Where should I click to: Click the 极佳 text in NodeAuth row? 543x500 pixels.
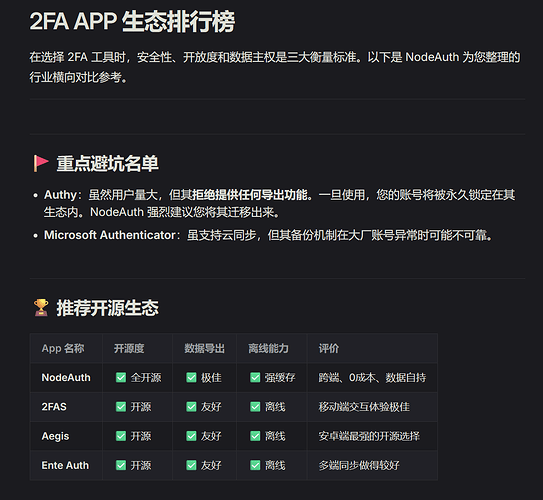[211, 377]
